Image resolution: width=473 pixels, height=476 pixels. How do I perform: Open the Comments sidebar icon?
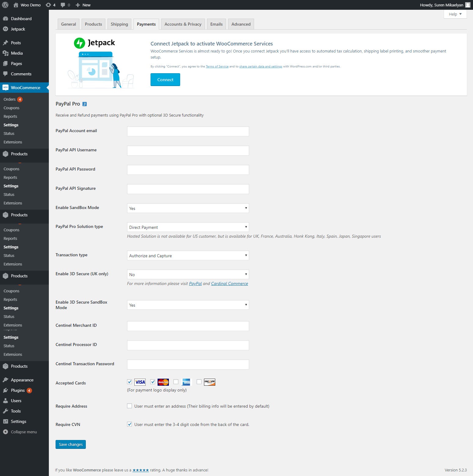point(5,74)
